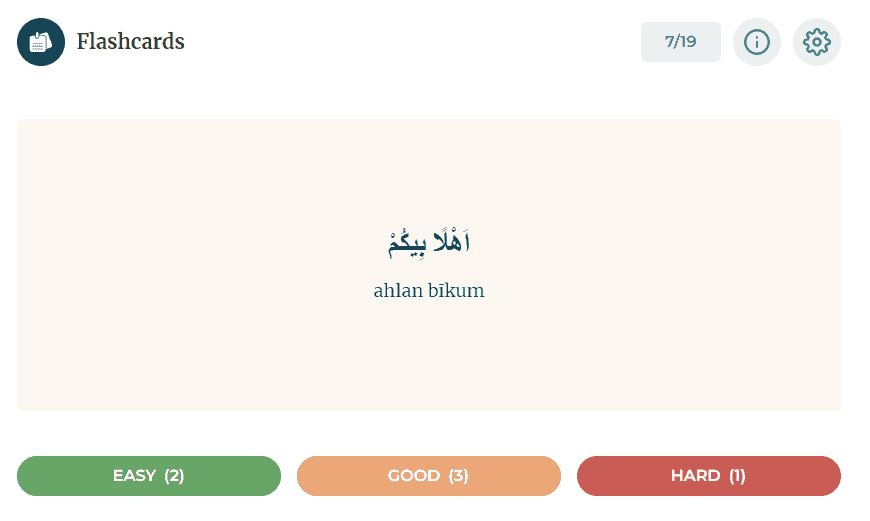Click the (3) count on Good button
Viewport: 870px width, 521px height.
click(458, 476)
